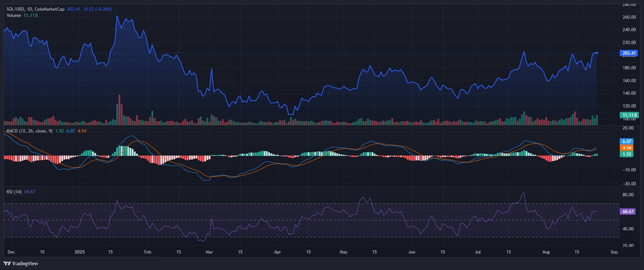This screenshot has width=644, height=270.
Task: Click the current price dot on the line
Action: tap(597, 53)
